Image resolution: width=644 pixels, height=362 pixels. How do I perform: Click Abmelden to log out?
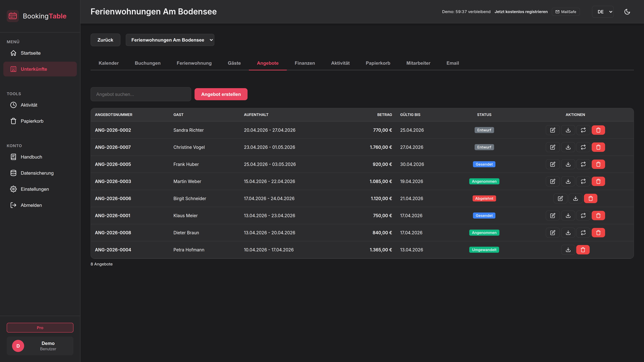point(40,205)
